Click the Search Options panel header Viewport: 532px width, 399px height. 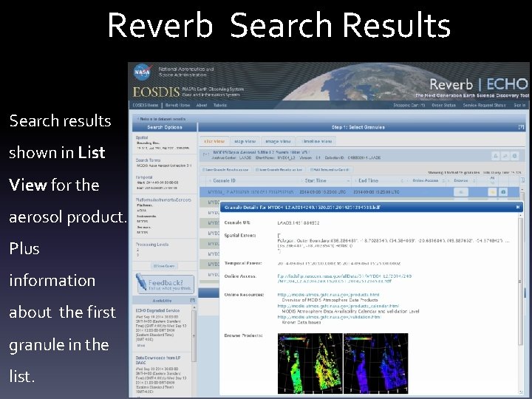pos(165,127)
